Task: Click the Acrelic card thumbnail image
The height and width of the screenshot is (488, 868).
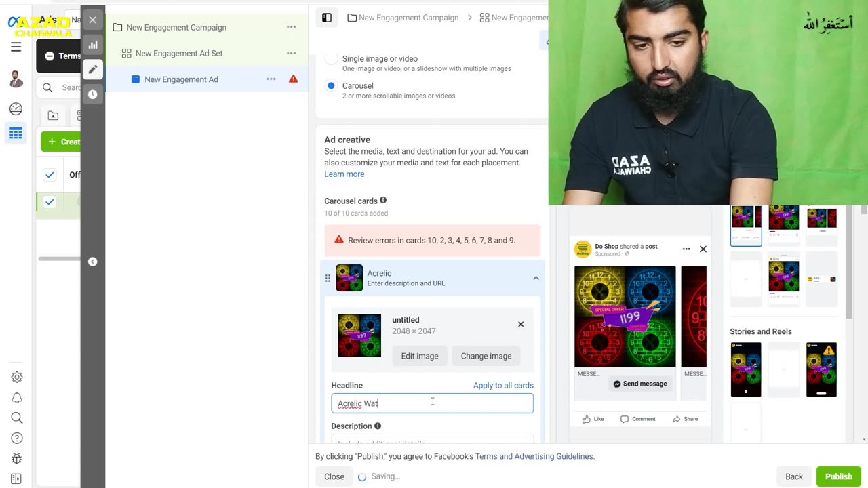Action: pyautogui.click(x=349, y=278)
